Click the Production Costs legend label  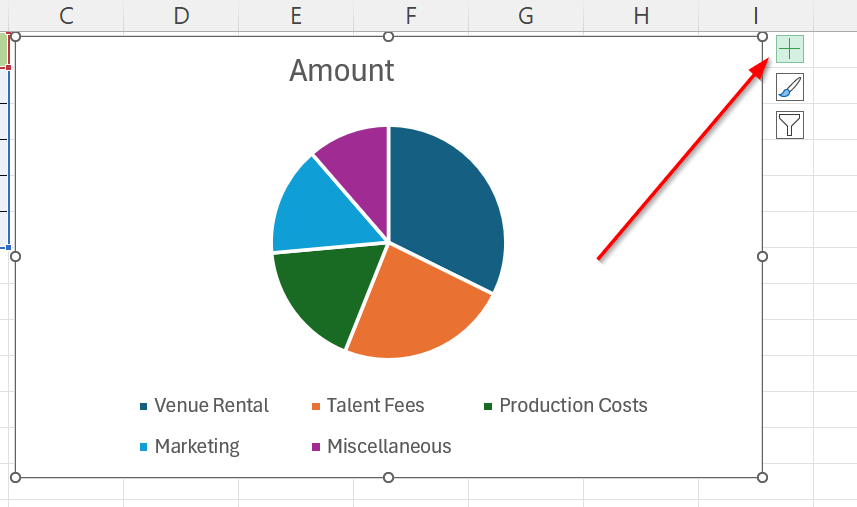(573, 406)
